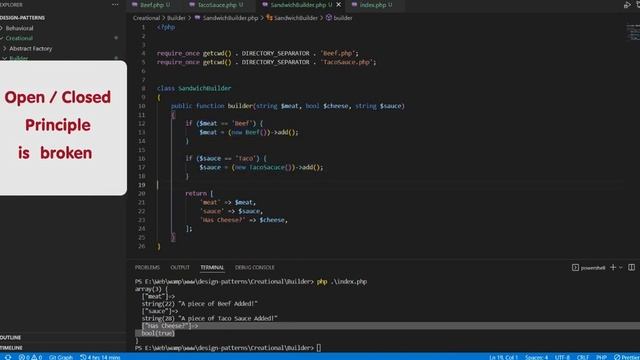The width and height of the screenshot is (640, 360).
Task: Click the 'Ln 19, Col 1' cursor position
Action: (503, 357)
